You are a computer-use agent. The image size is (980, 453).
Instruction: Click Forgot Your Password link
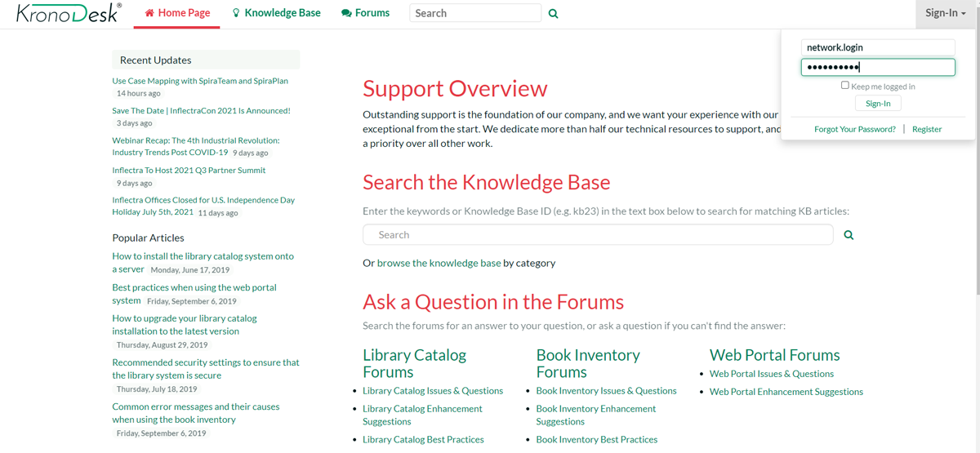[x=854, y=129]
